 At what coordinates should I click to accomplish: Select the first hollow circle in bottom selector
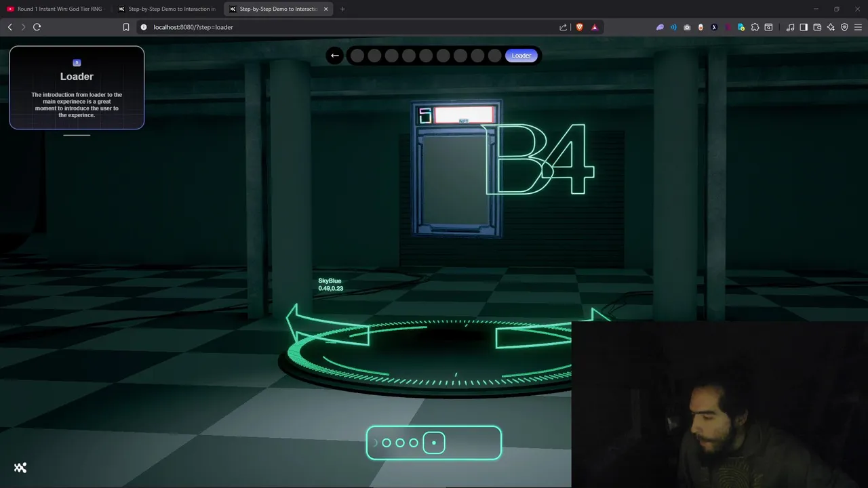point(387,443)
